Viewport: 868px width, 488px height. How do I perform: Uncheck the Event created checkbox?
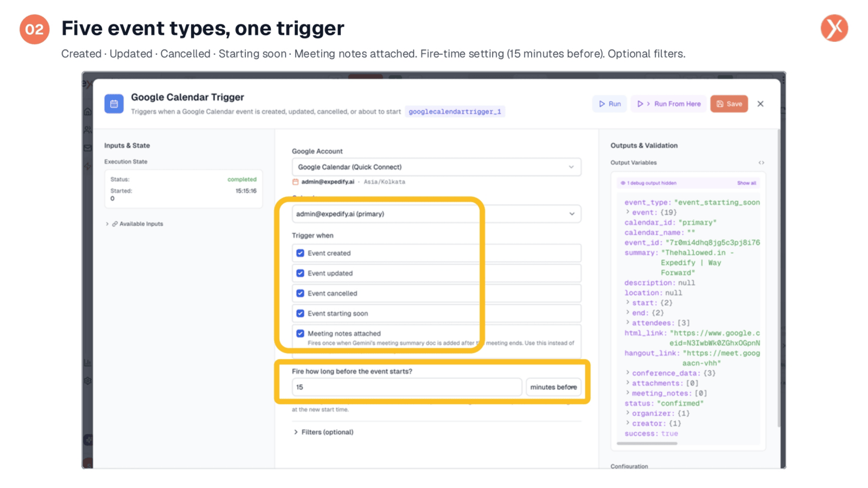coord(300,253)
